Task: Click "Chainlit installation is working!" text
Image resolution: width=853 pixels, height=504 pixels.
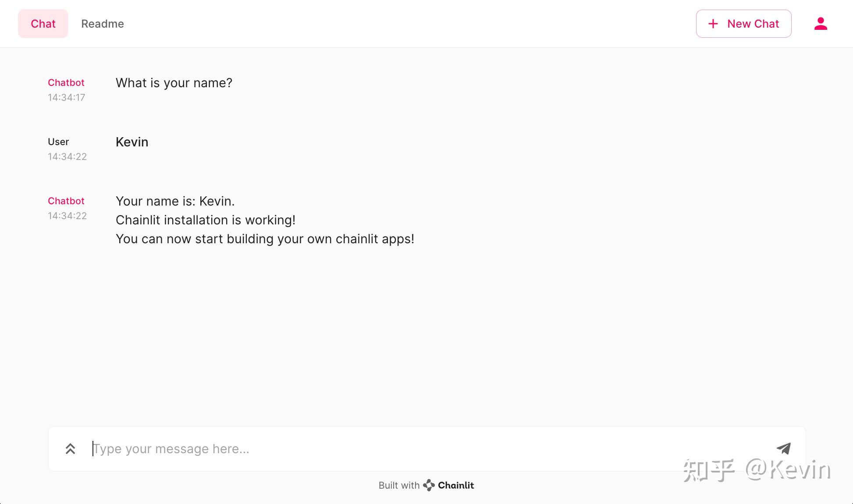Action: 206,220
